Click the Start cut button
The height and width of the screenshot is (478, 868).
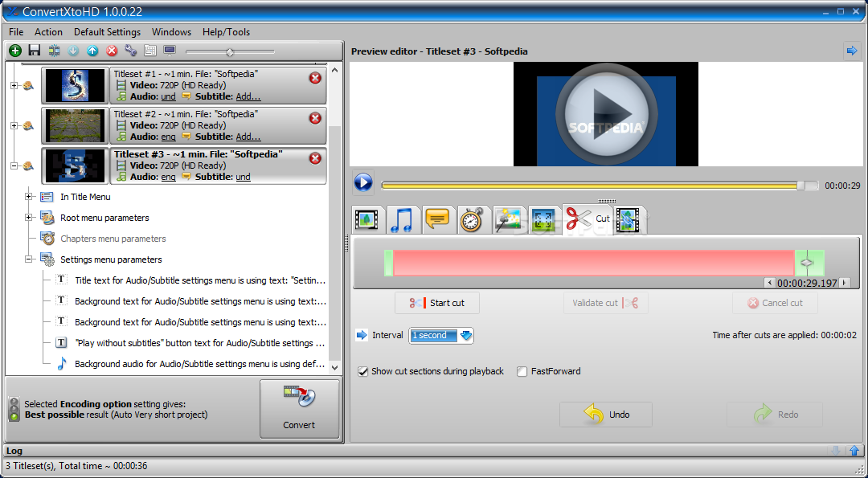click(x=437, y=303)
